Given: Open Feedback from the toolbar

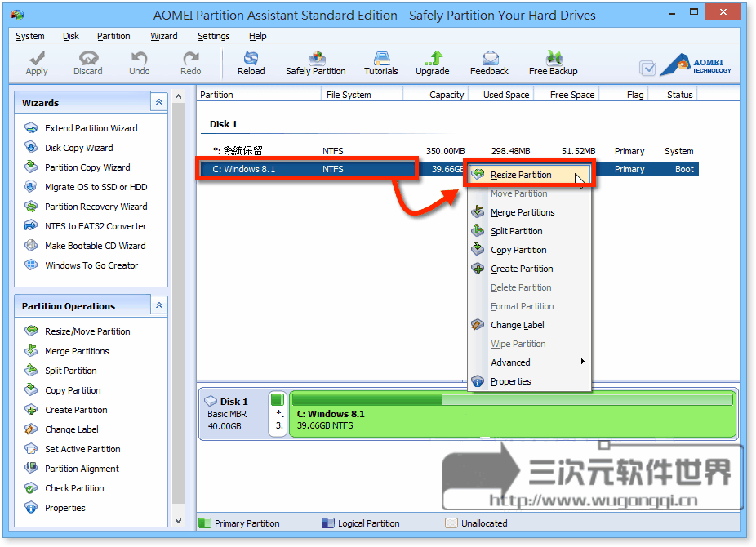Looking at the screenshot, I should (490, 58).
